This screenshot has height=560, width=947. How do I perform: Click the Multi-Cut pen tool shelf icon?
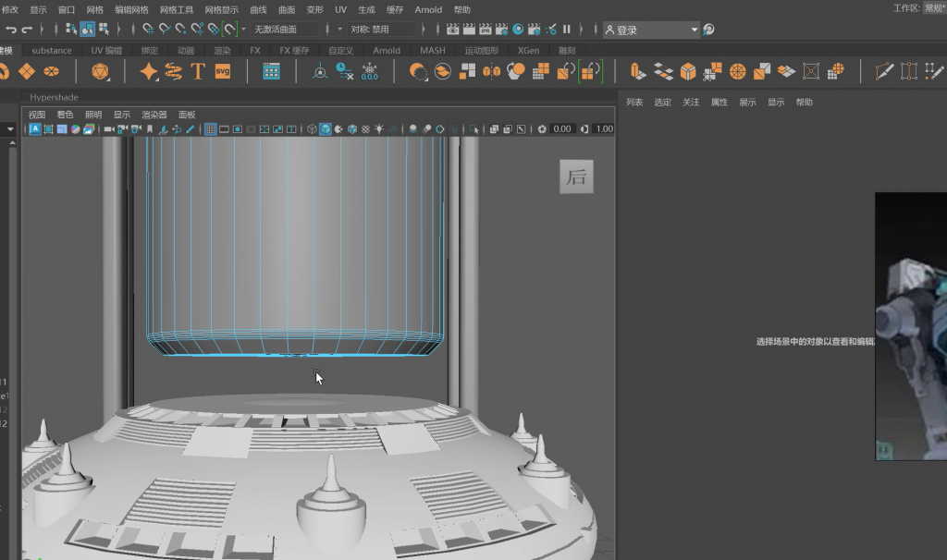(x=884, y=71)
